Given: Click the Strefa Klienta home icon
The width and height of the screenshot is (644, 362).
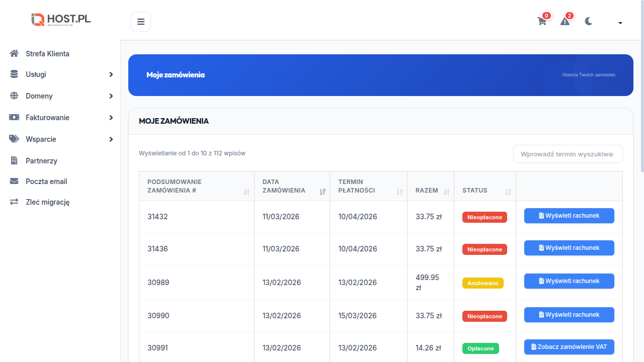Looking at the screenshot, I should tap(14, 53).
